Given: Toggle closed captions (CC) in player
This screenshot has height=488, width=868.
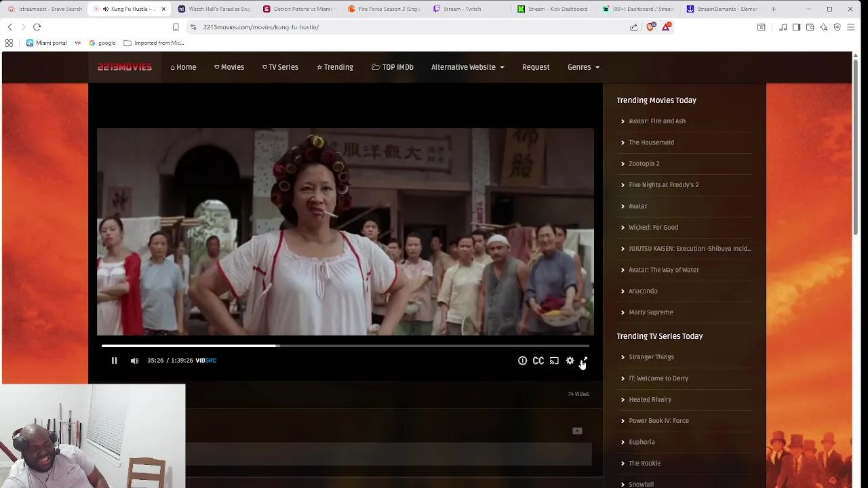Looking at the screenshot, I should coord(538,361).
